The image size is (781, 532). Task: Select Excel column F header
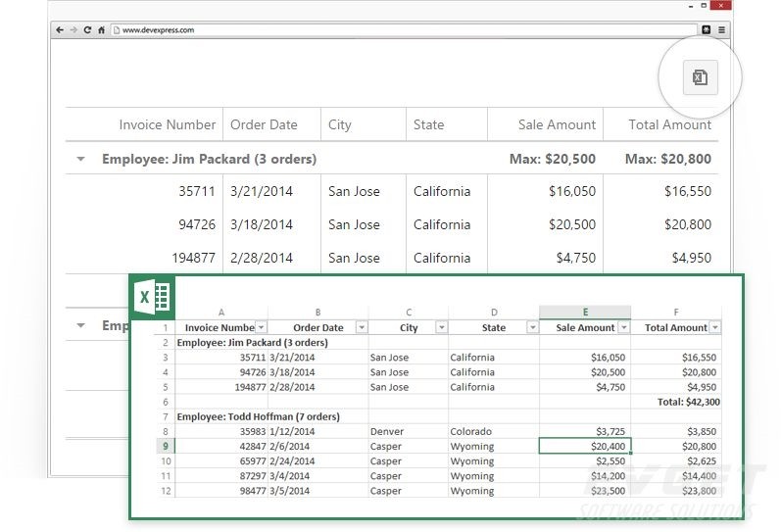[x=676, y=313]
